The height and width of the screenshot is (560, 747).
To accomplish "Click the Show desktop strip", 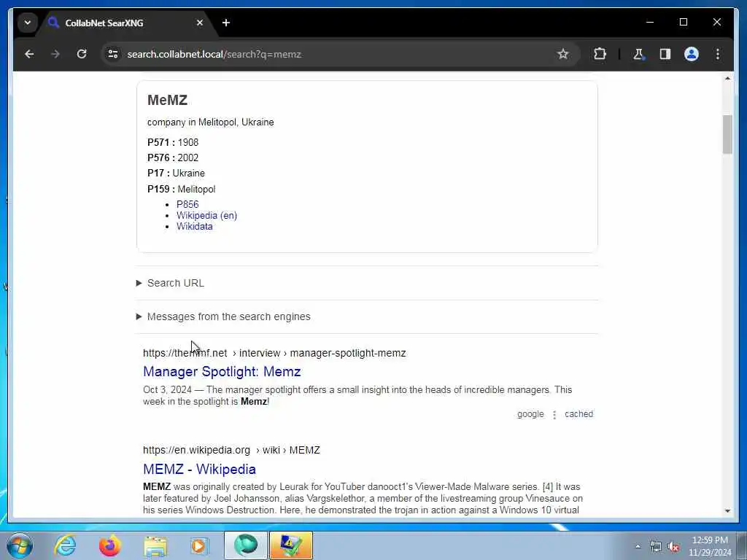I will pyautogui.click(x=742, y=545).
